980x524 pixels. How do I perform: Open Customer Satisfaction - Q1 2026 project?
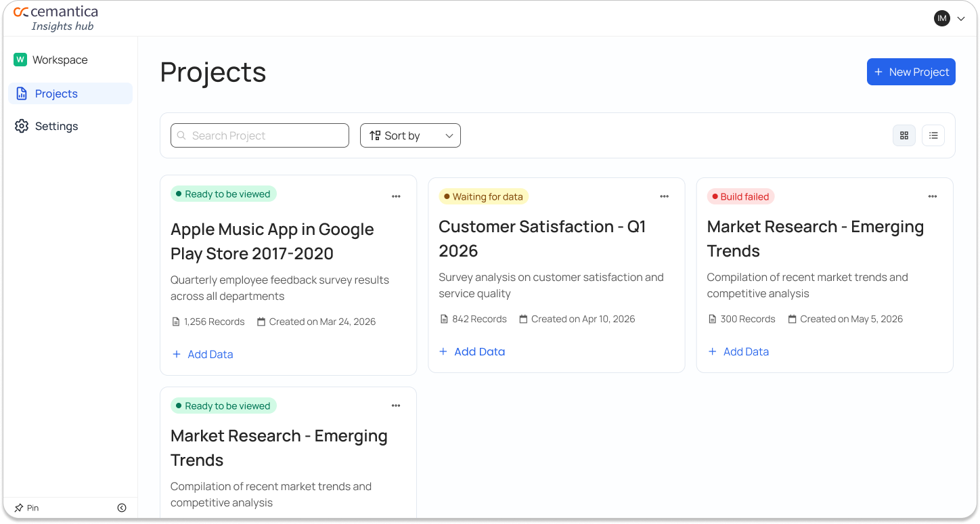pyautogui.click(x=542, y=238)
